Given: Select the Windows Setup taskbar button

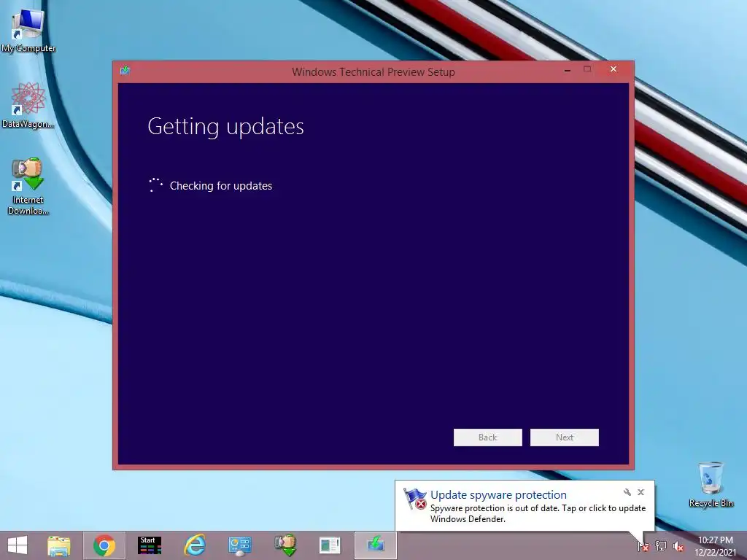Looking at the screenshot, I should (x=376, y=545).
